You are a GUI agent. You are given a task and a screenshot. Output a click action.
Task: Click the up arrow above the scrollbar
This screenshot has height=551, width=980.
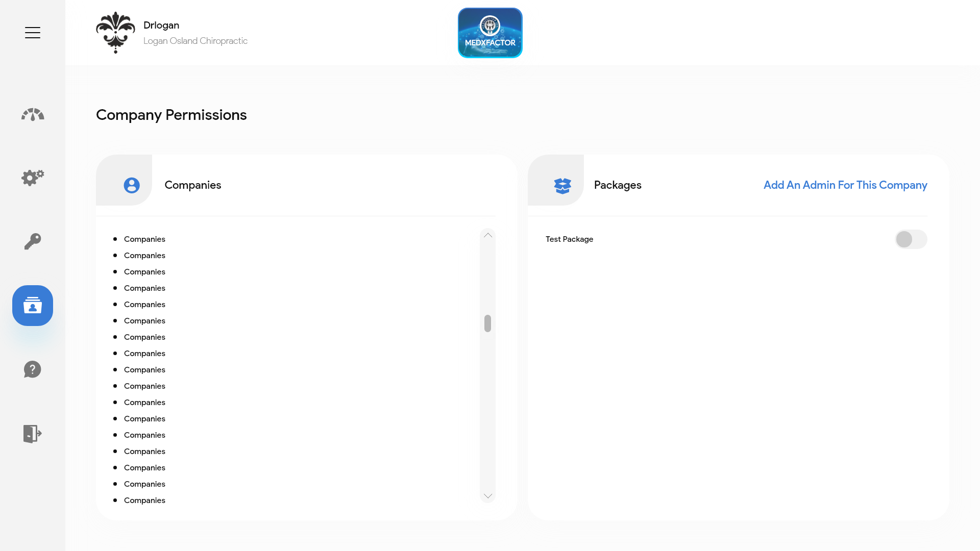coord(487,235)
